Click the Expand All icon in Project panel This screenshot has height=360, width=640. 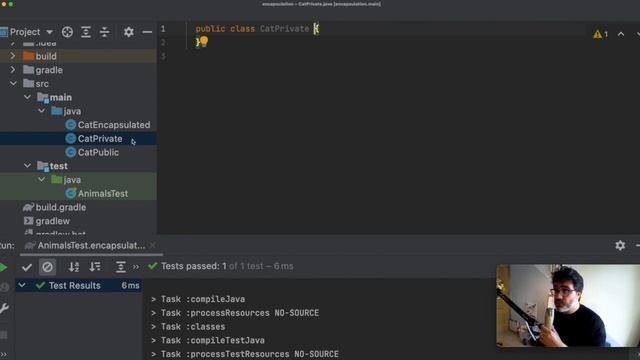[86, 32]
